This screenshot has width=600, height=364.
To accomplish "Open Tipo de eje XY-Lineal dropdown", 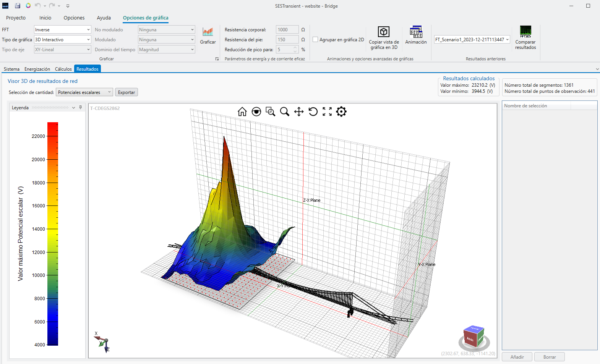I will point(63,49).
